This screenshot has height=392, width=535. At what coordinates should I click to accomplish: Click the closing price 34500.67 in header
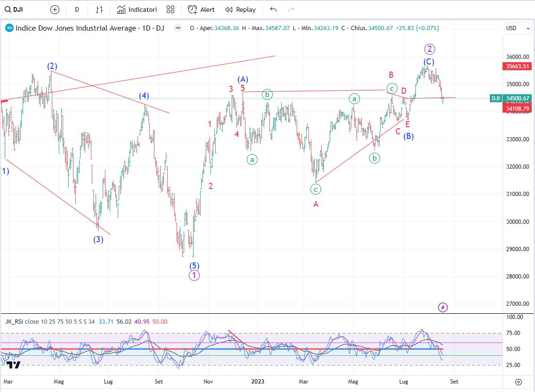(381, 28)
